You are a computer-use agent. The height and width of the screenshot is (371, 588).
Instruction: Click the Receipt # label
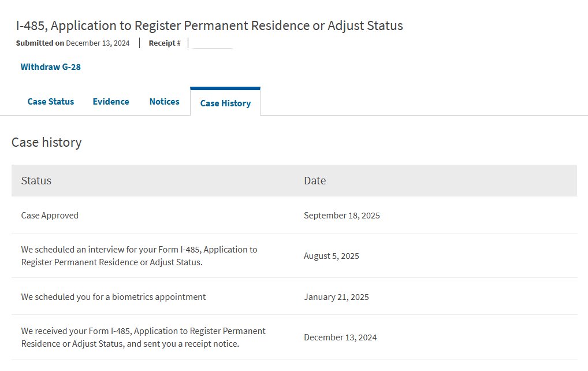(164, 43)
